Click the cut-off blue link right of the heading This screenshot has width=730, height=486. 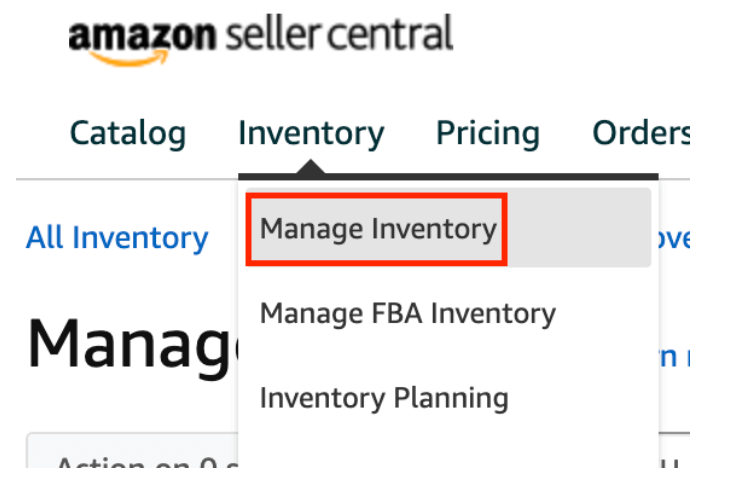tap(674, 358)
